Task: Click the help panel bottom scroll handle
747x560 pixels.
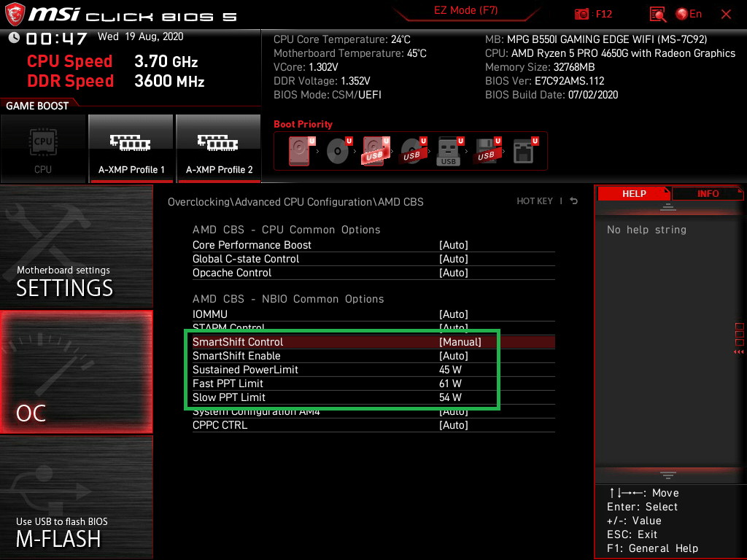Action: pos(668,475)
